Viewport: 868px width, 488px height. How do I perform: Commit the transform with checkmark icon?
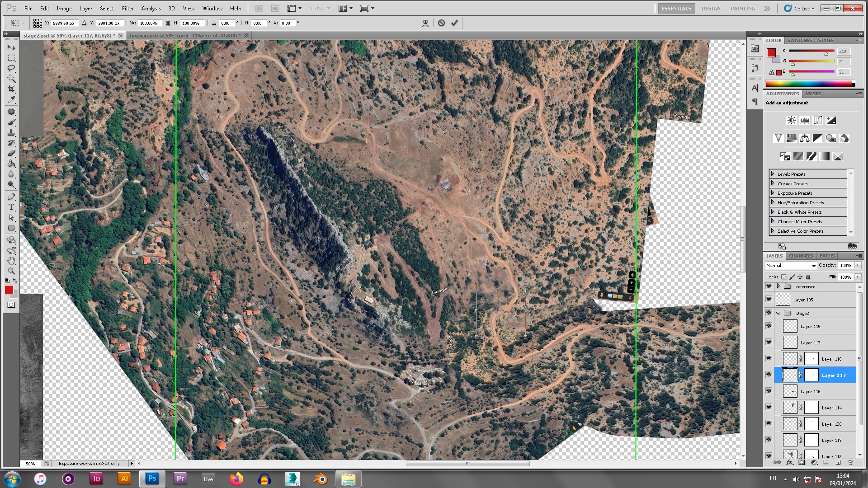[x=454, y=23]
